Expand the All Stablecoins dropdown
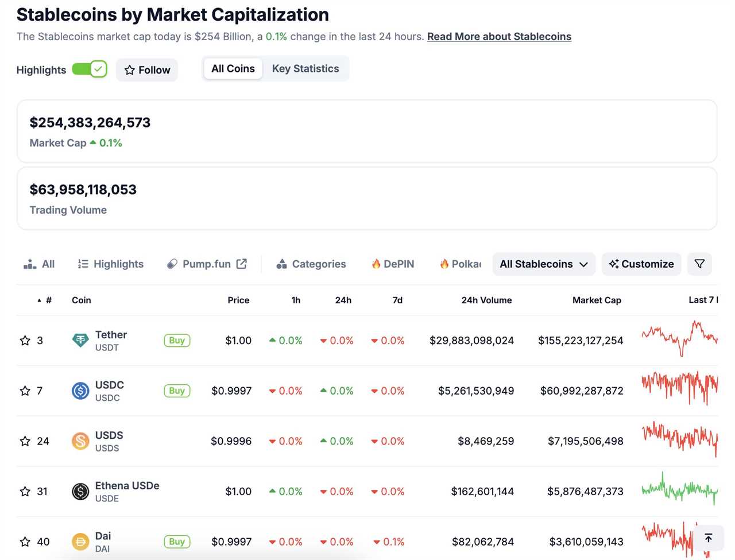Image resolution: width=735 pixels, height=560 pixels. 544,264
